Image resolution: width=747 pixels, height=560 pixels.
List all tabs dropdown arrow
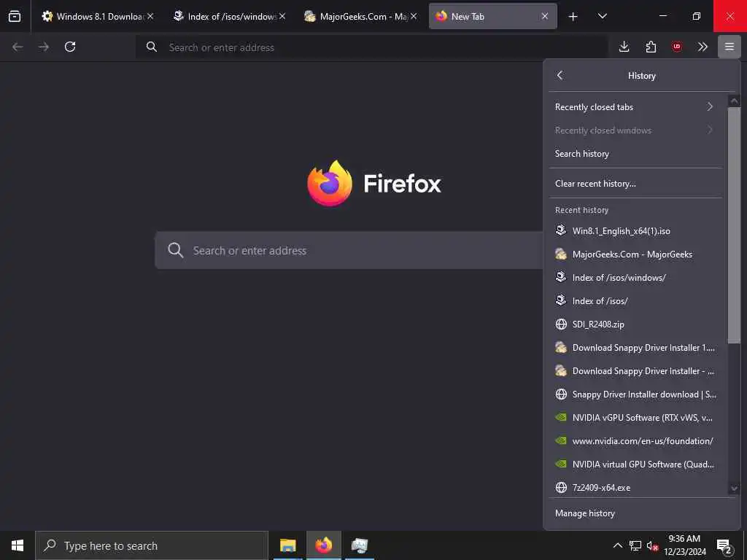602,16
